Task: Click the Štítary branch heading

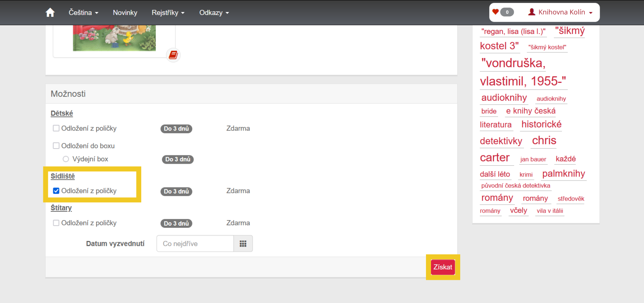Action: 61,208
